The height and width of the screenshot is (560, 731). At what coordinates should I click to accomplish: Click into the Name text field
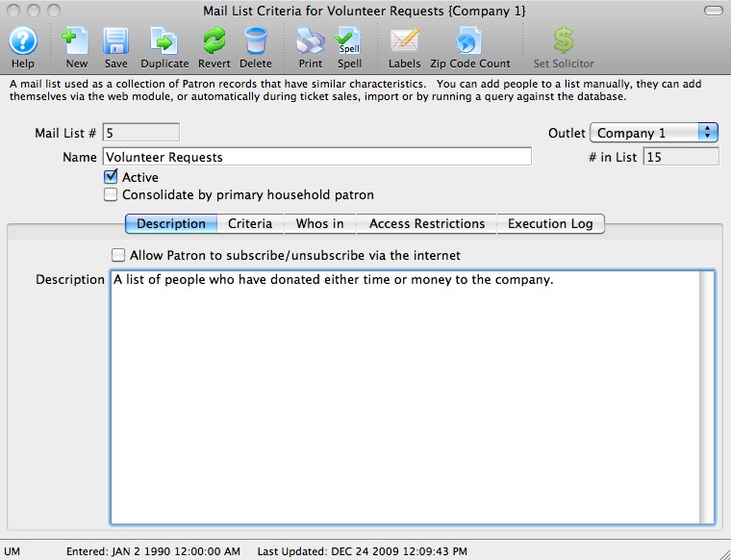point(316,157)
